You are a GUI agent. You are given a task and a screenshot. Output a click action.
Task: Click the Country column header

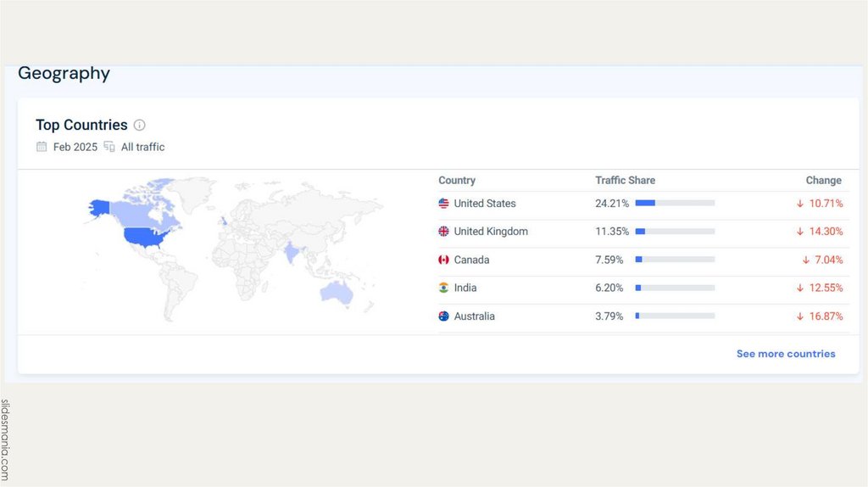click(457, 181)
